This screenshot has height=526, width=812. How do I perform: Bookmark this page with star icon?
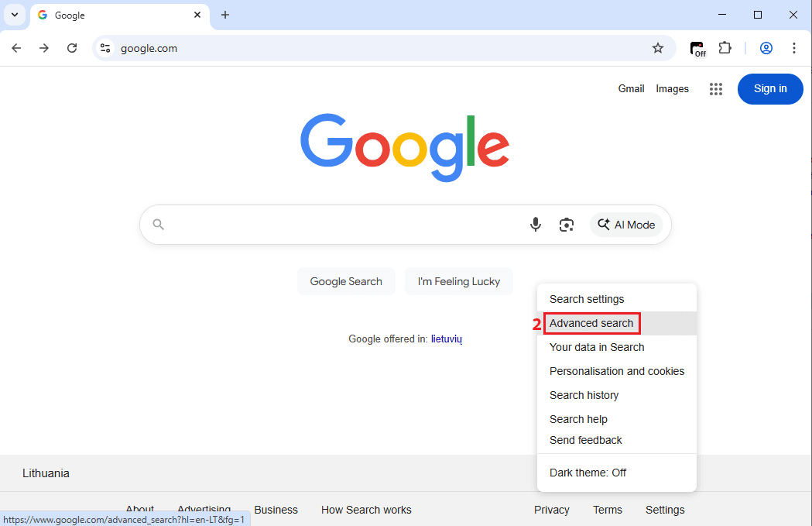click(x=658, y=48)
